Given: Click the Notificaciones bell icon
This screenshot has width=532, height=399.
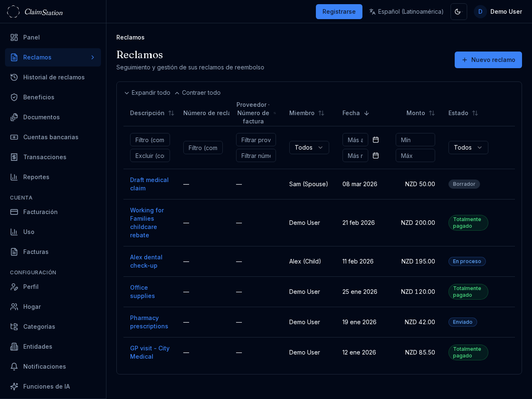Looking at the screenshot, I should click(x=14, y=367).
